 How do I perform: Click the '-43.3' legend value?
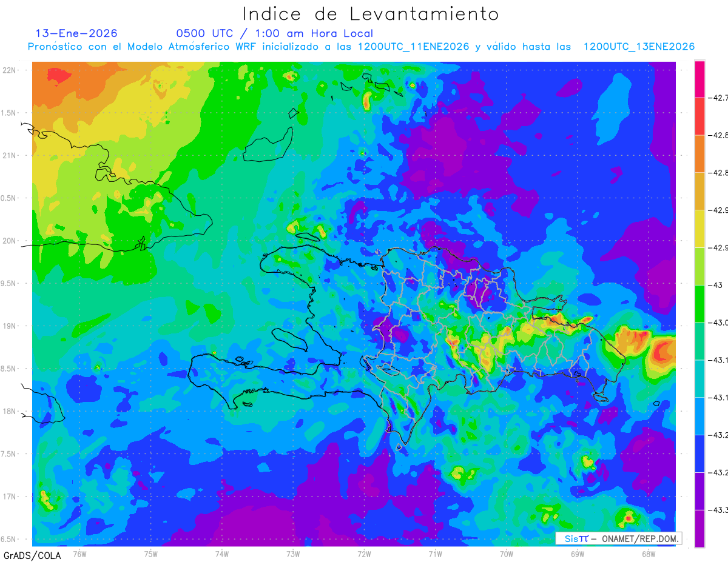tap(719, 509)
